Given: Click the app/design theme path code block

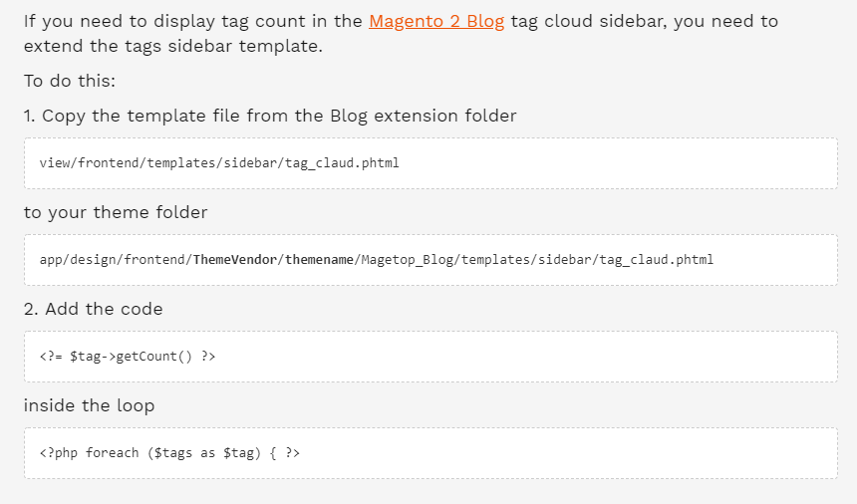Looking at the screenshot, I should pyautogui.click(x=430, y=260).
